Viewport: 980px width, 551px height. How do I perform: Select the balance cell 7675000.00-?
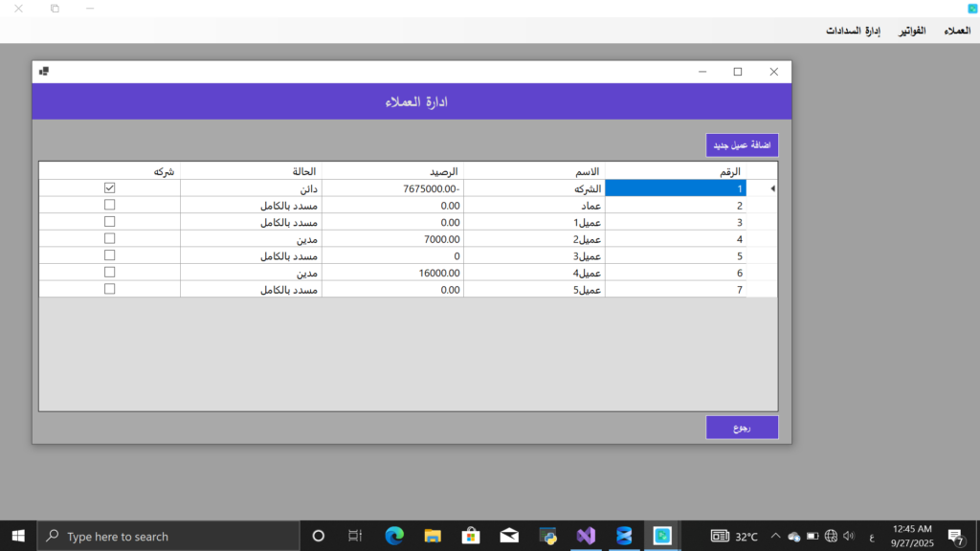(392, 188)
